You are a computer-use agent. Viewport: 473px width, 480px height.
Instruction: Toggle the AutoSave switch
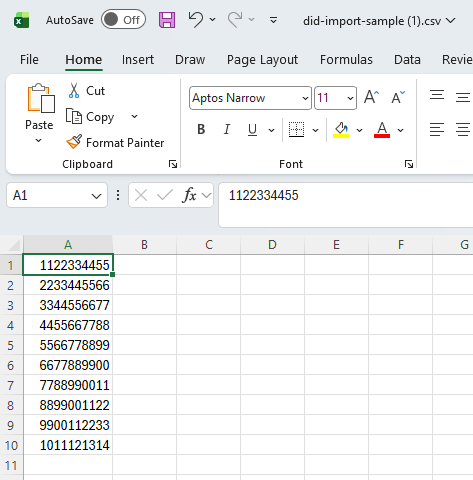pyautogui.click(x=123, y=20)
